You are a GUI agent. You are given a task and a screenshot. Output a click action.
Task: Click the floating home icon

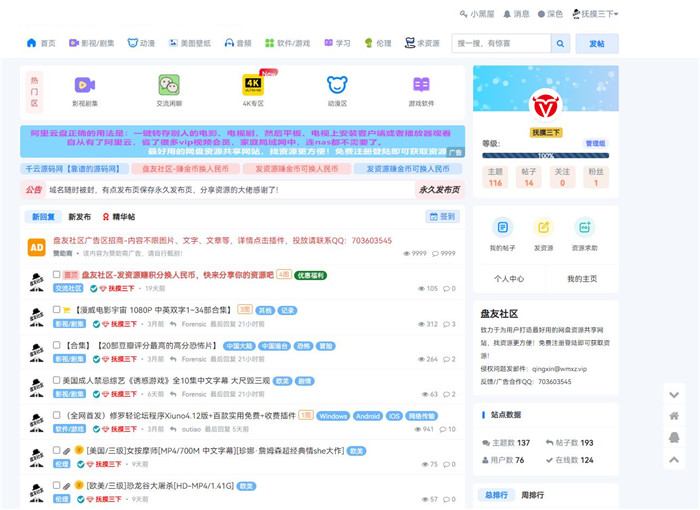[674, 416]
